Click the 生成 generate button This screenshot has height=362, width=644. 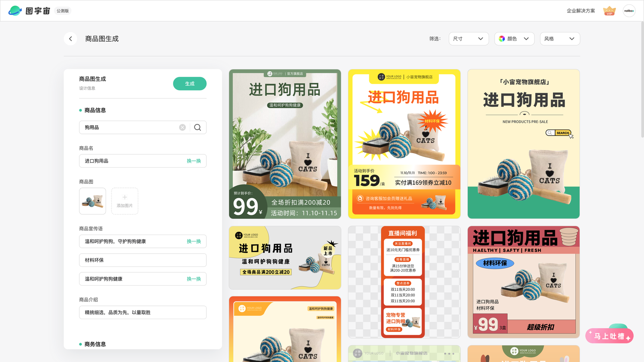pos(190,84)
